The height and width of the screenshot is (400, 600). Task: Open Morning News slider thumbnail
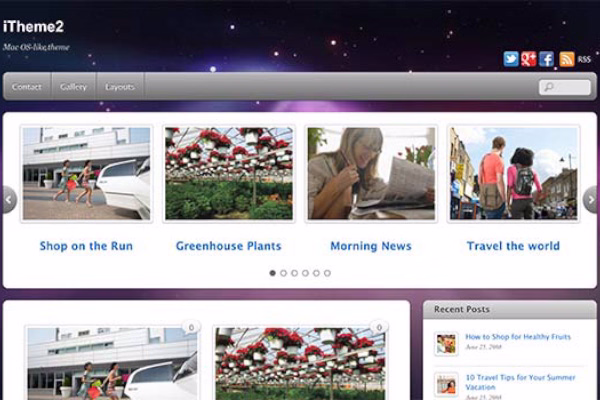coord(371,173)
